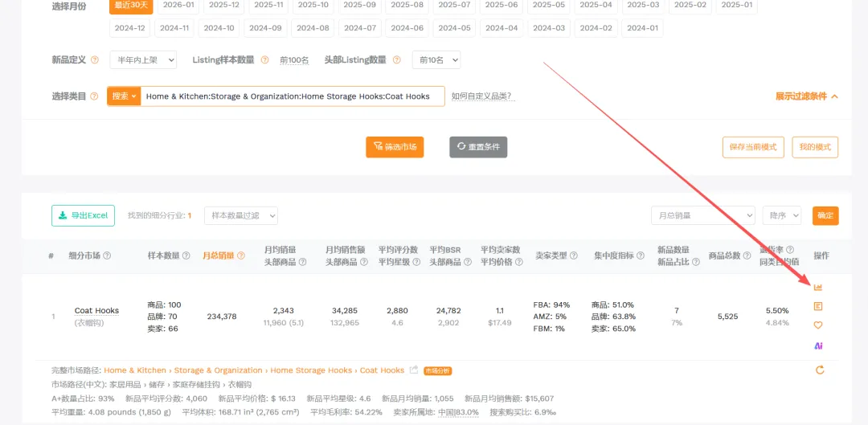The image size is (868, 425).
Task: Select month 2024-06
Action: click(407, 28)
